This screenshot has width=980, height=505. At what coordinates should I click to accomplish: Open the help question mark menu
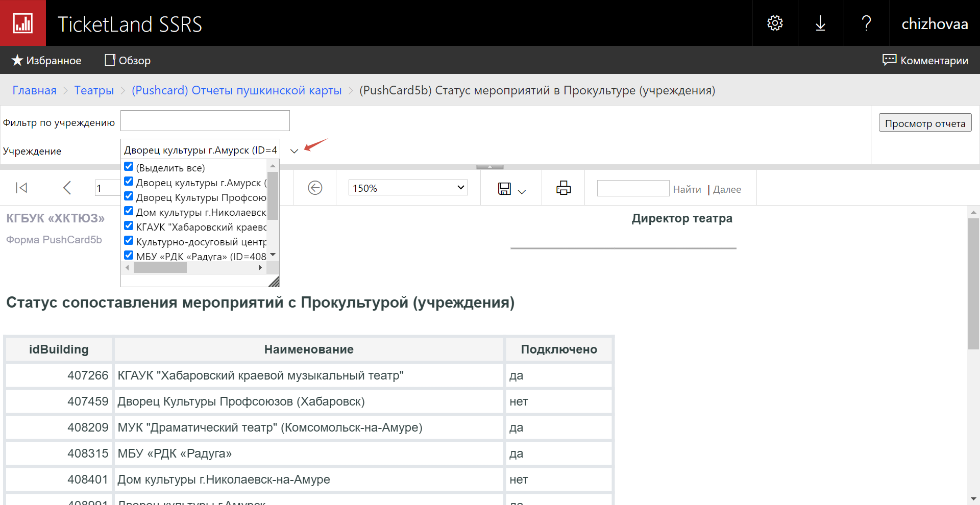click(867, 23)
